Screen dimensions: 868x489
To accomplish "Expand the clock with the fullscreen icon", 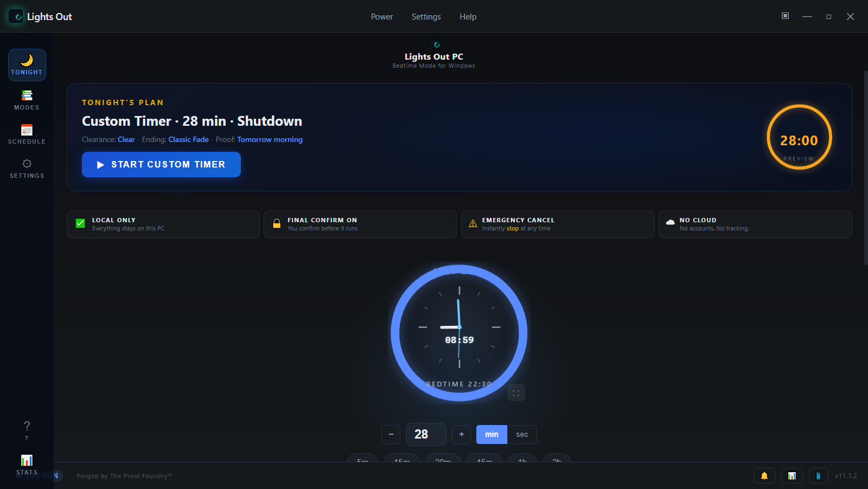I will coord(516,393).
